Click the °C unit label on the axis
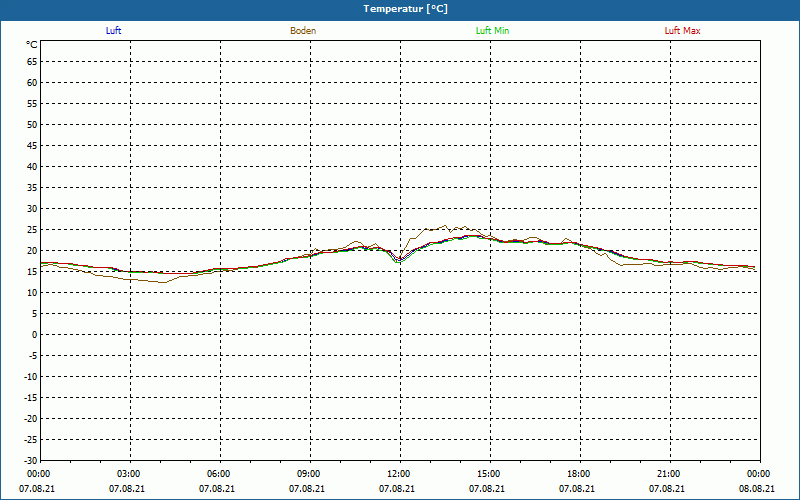Image resolution: width=800 pixels, height=500 pixels. click(32, 45)
